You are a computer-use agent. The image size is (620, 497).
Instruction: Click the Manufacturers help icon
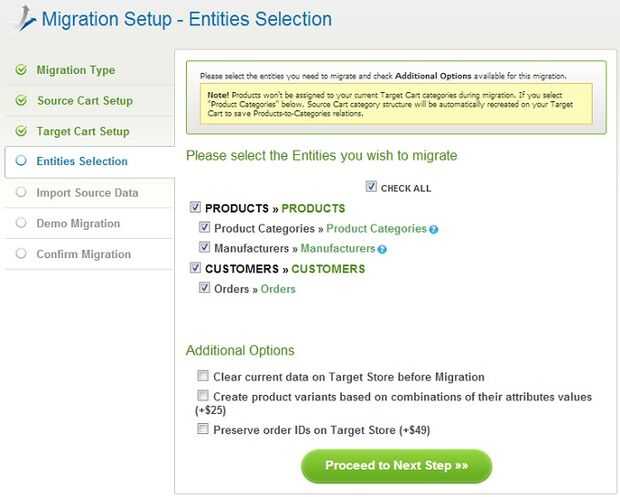click(x=382, y=249)
